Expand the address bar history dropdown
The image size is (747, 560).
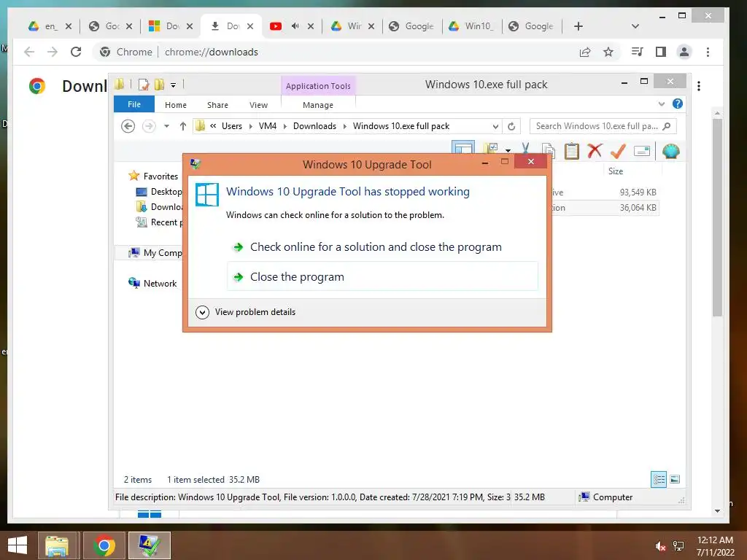[x=495, y=126]
